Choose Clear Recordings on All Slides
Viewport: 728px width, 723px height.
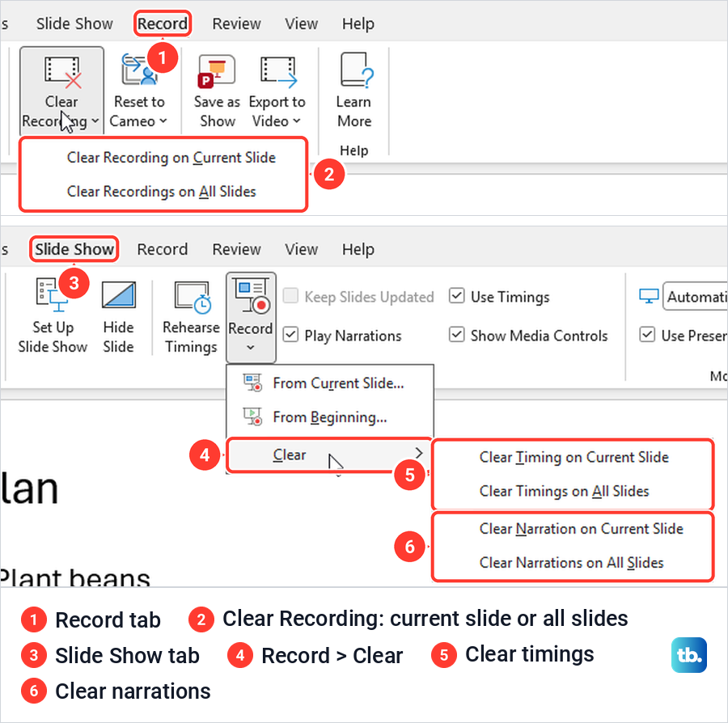pyautogui.click(x=162, y=192)
